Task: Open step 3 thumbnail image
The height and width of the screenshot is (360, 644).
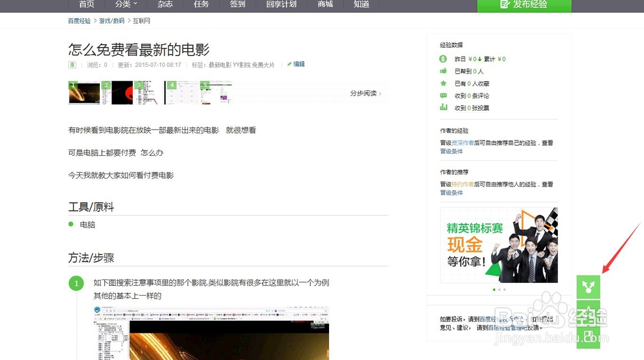Action: pos(146,93)
